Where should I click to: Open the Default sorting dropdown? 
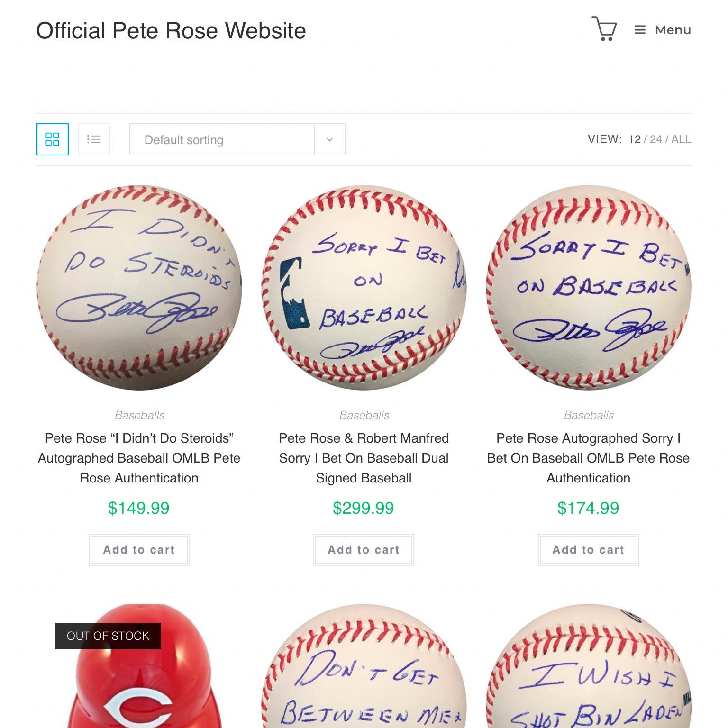pos(237,139)
